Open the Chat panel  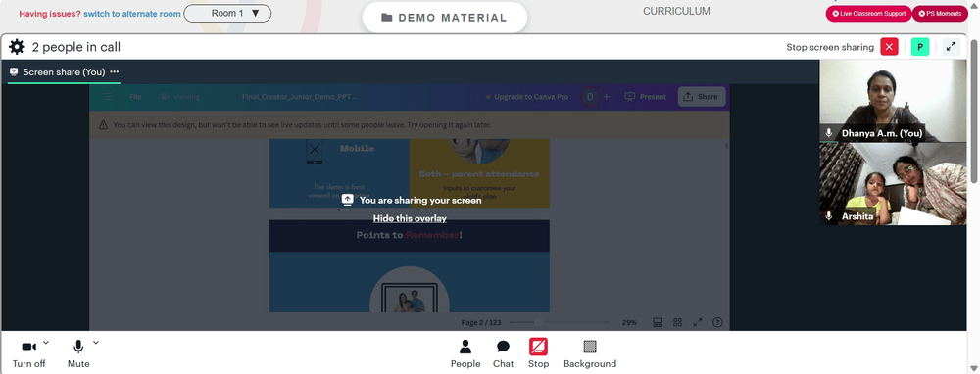[x=503, y=353]
